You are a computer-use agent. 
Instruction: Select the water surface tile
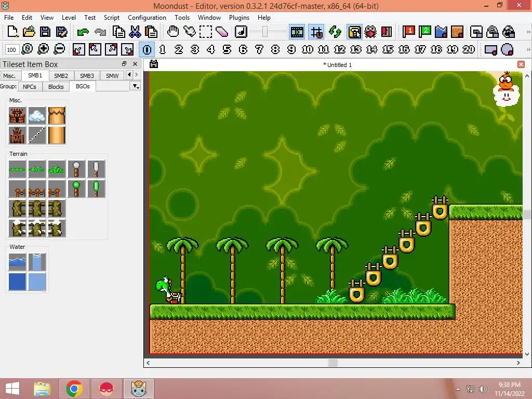point(17,262)
